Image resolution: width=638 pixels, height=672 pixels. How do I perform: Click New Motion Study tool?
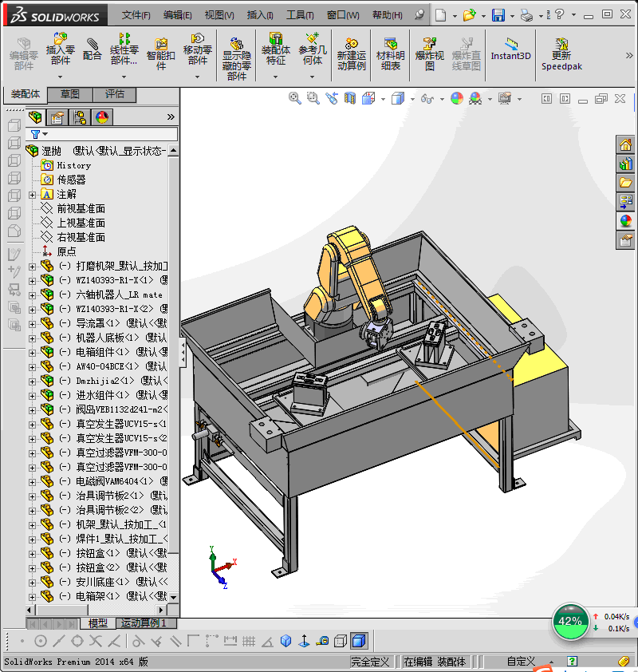(x=351, y=55)
